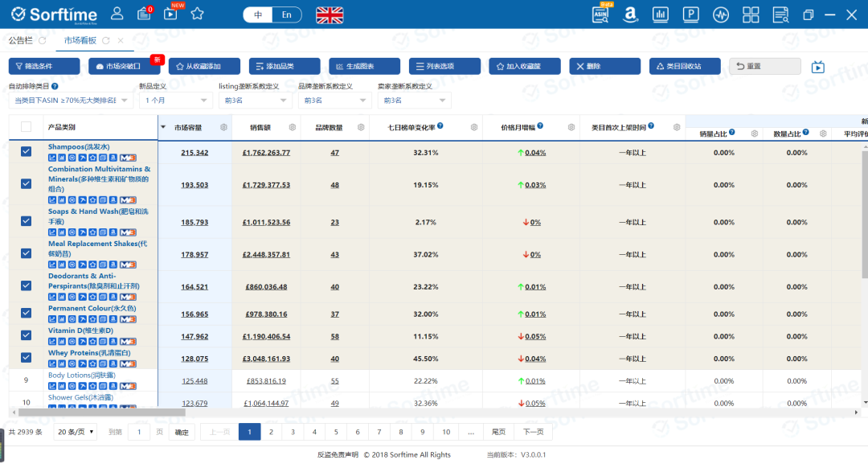The image size is (868, 464).
Task: Click Amazon icon under Soaps & Hand Wash
Action: [x=113, y=232]
